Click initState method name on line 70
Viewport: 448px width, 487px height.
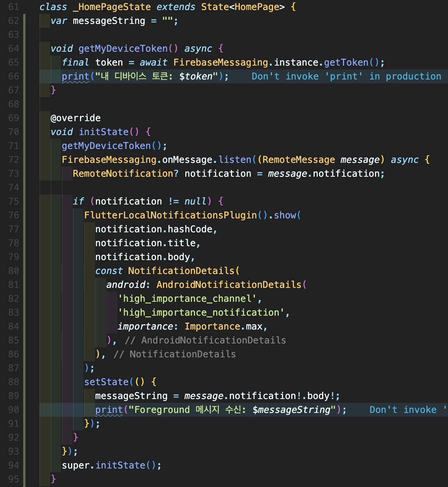tap(104, 132)
